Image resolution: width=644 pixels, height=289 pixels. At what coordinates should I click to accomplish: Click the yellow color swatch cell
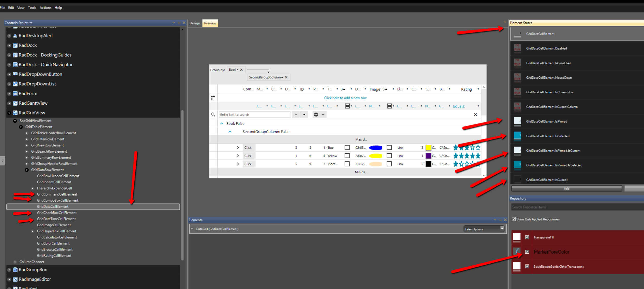pos(428,148)
